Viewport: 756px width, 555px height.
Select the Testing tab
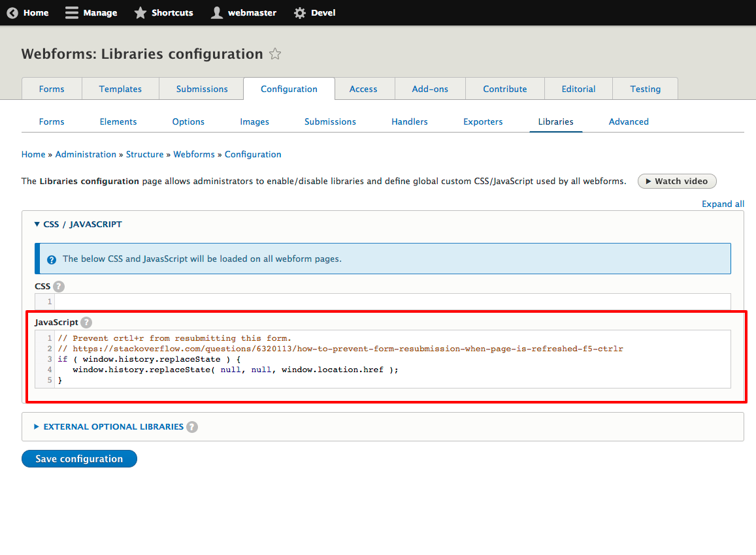point(645,88)
